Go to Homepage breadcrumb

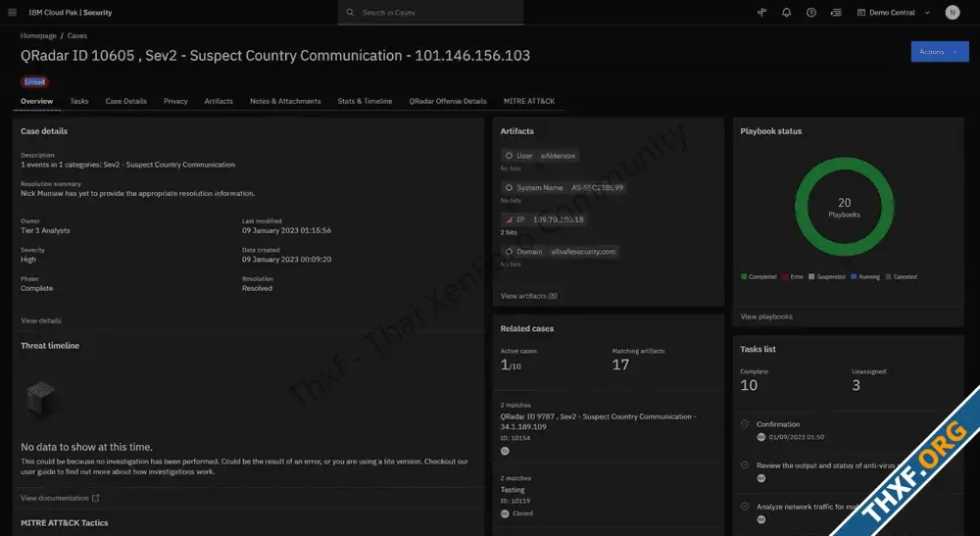click(38, 35)
